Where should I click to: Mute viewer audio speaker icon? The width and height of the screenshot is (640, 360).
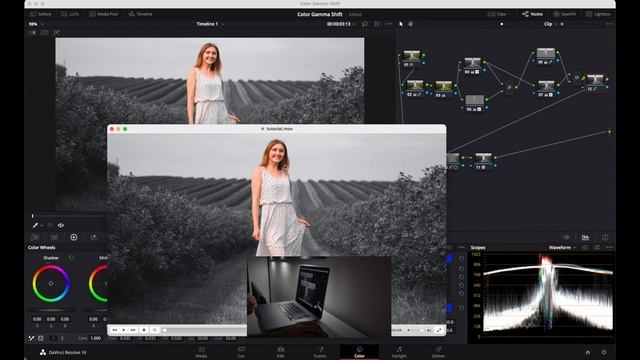click(x=61, y=225)
